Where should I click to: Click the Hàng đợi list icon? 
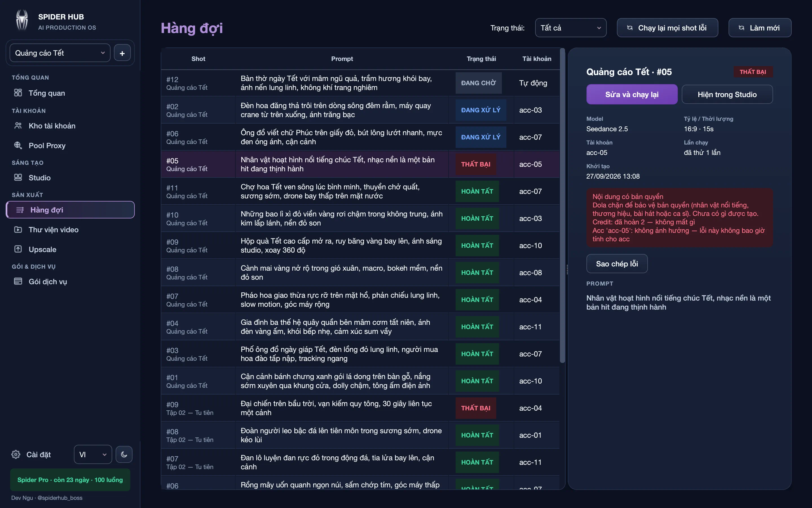tap(20, 210)
